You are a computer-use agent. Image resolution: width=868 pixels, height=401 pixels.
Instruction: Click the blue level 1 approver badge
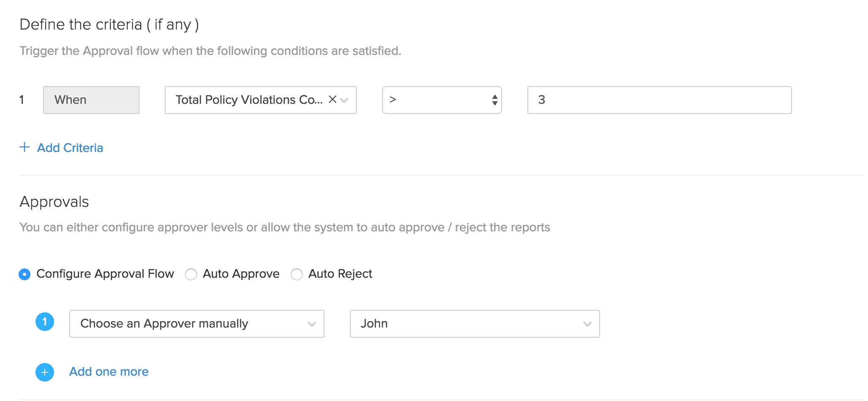point(45,322)
